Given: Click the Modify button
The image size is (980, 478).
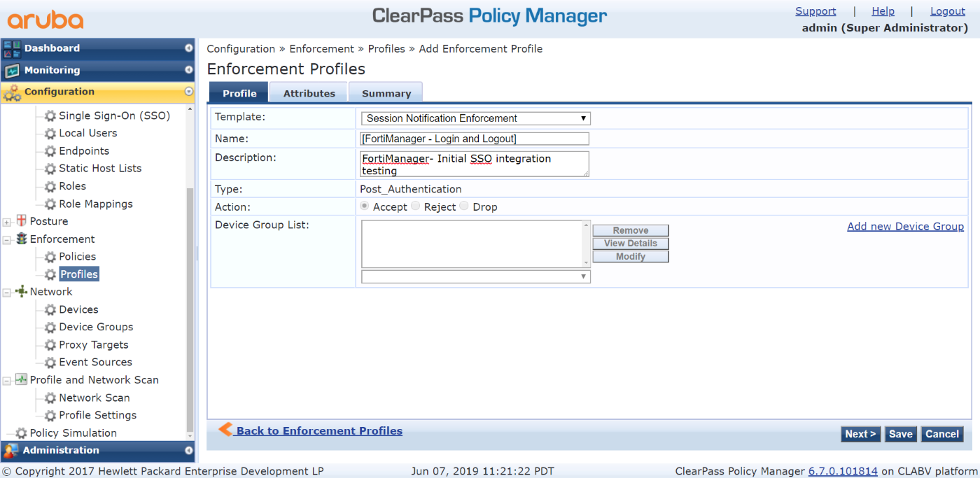Looking at the screenshot, I should (631, 257).
